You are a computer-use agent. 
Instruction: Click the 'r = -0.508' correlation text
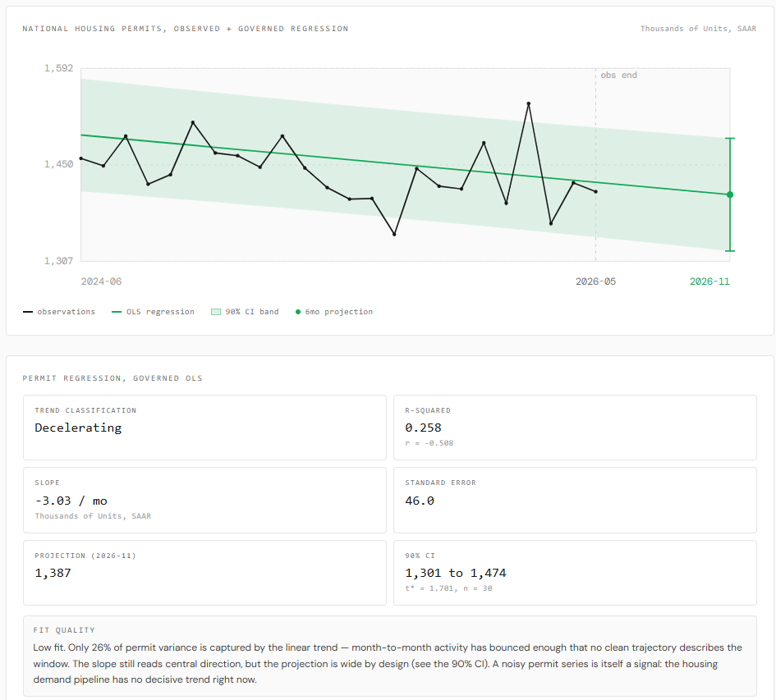pyautogui.click(x=429, y=443)
